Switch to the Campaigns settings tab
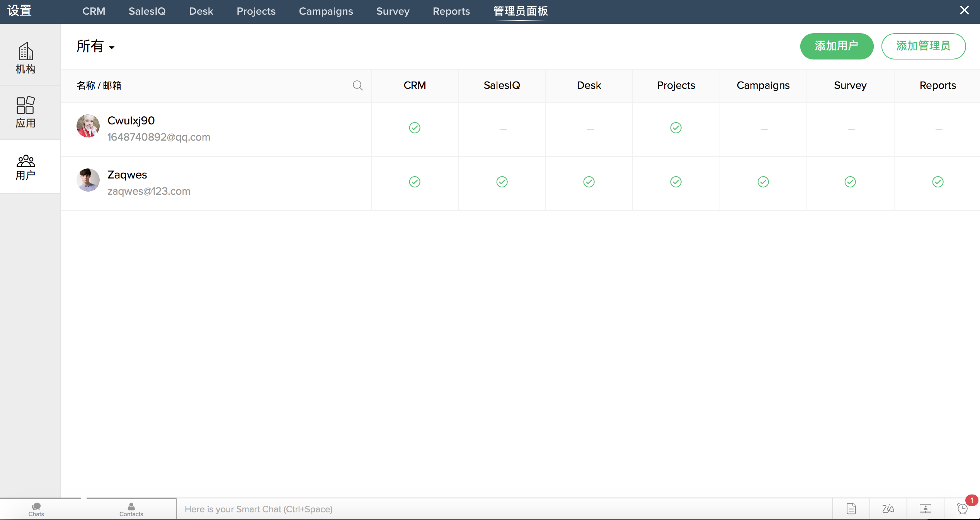The height and width of the screenshot is (520, 980). pyautogui.click(x=326, y=11)
